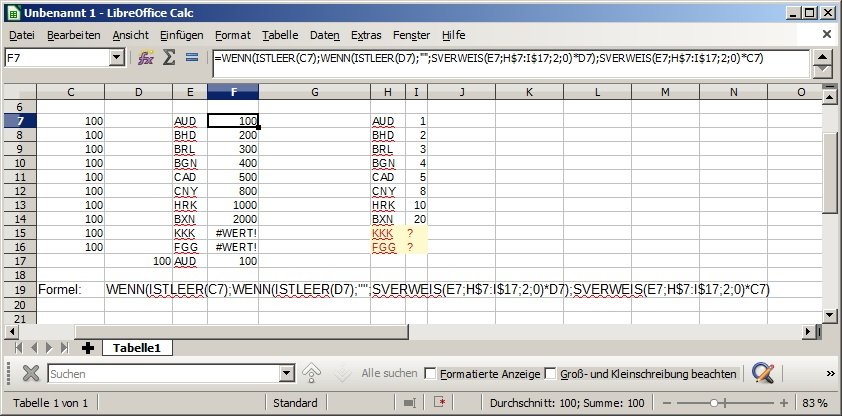The height and width of the screenshot is (416, 842).
Task: Click the horizontal scrollbar right arrow
Action: [x=808, y=332]
